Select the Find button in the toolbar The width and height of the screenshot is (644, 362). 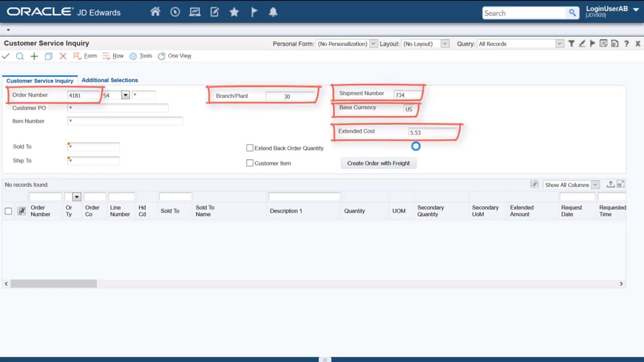point(20,56)
